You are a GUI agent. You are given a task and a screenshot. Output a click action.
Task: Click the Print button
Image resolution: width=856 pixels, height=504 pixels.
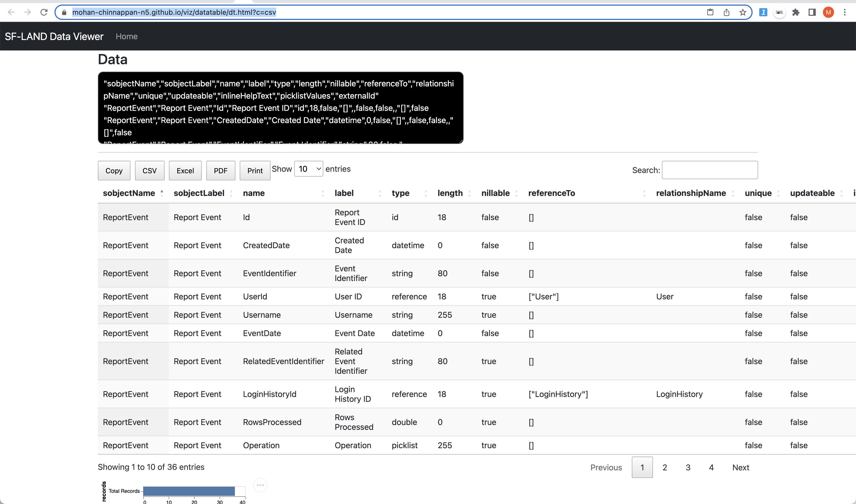coord(255,170)
